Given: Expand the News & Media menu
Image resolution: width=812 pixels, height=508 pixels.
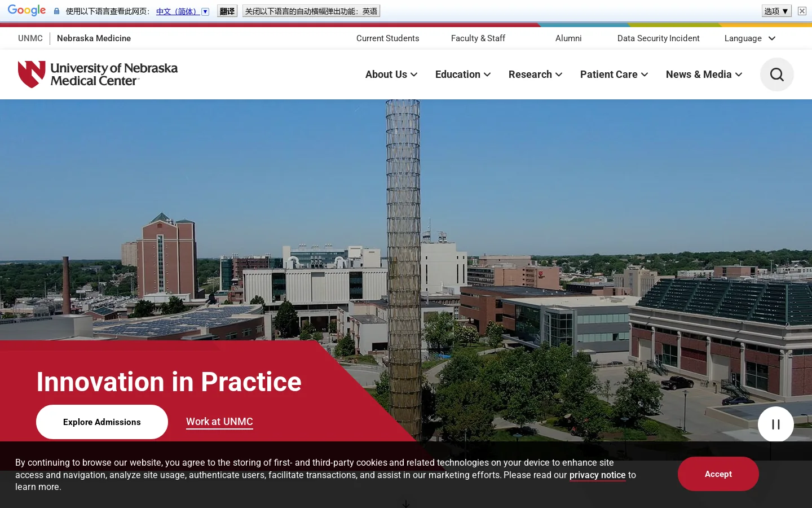Looking at the screenshot, I should (704, 75).
